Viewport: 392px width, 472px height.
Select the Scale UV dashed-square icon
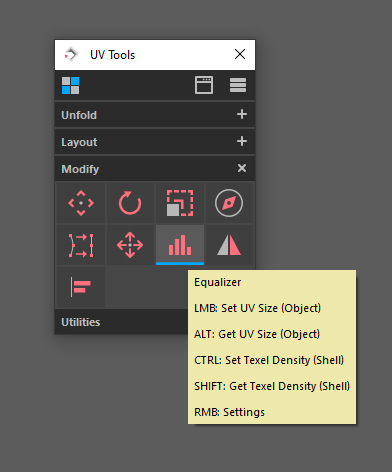(x=180, y=203)
